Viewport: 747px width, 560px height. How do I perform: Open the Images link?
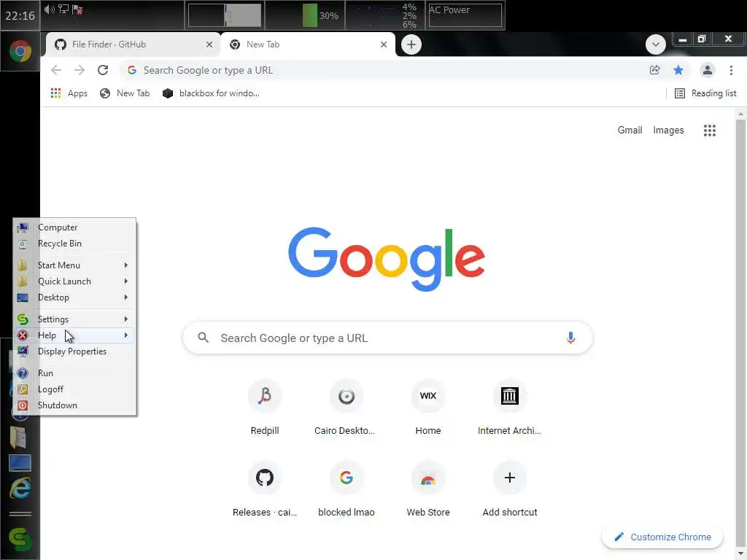pos(668,131)
